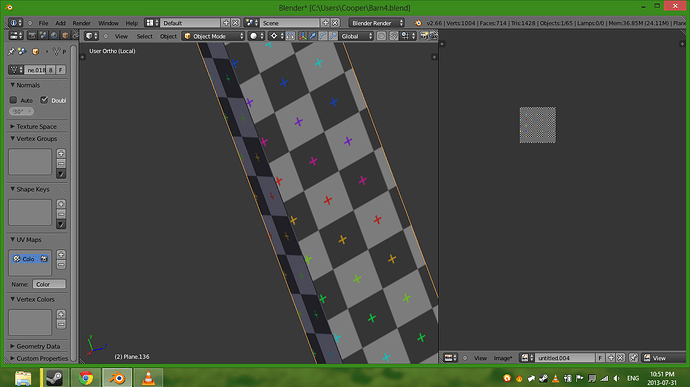Image resolution: width=690 pixels, height=387 pixels.
Task: Click the UV map Name field
Action: [49, 284]
